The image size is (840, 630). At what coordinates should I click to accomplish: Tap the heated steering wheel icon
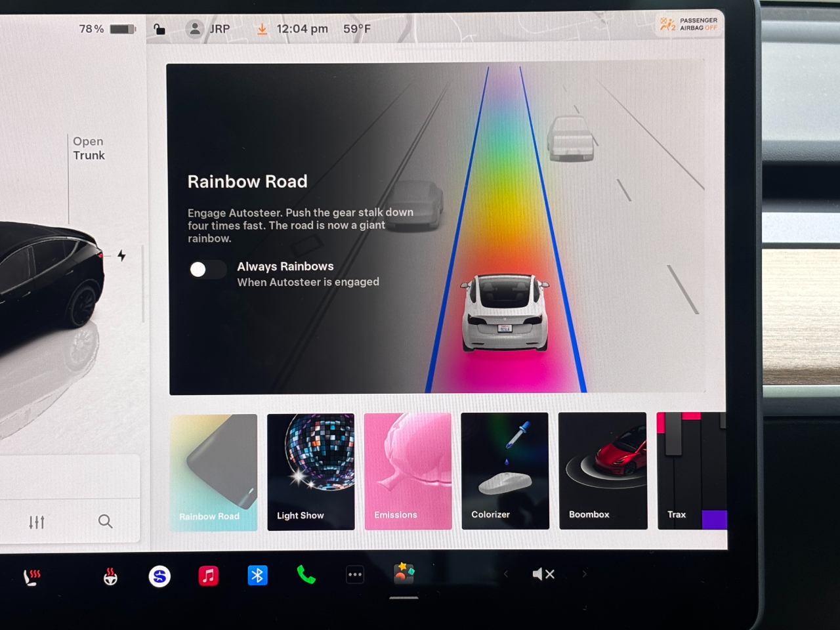(110, 576)
